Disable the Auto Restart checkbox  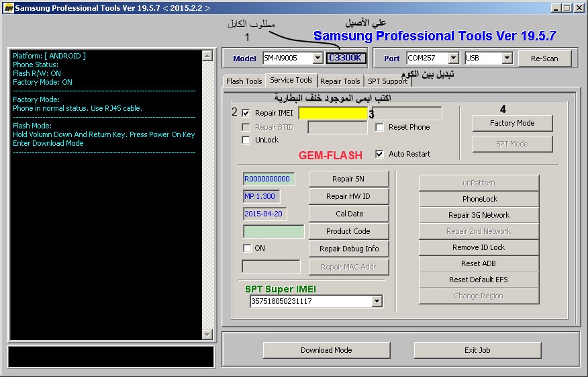coord(379,154)
